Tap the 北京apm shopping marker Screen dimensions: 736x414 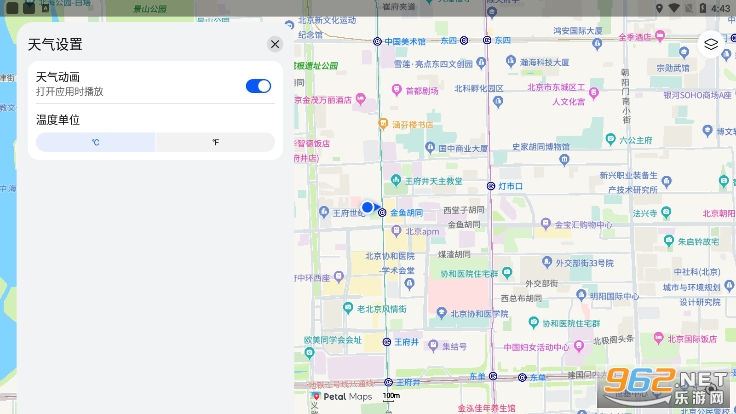397,230
